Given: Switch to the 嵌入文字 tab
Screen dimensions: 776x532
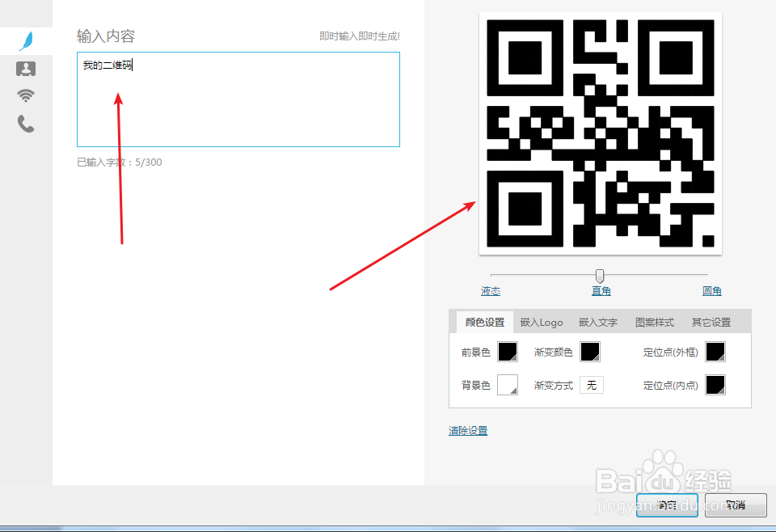Looking at the screenshot, I should coord(598,323).
